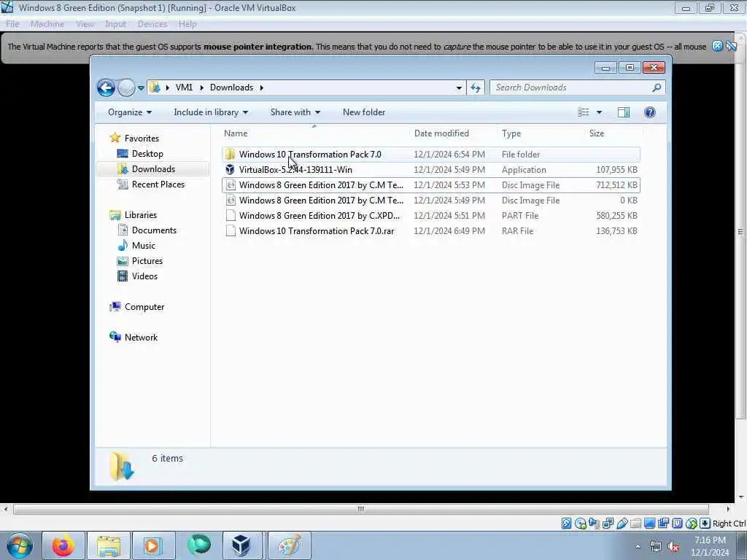Select the Windows 10 Transformation Pack 7.0 folder
This screenshot has height=560, width=747.
point(430,155)
